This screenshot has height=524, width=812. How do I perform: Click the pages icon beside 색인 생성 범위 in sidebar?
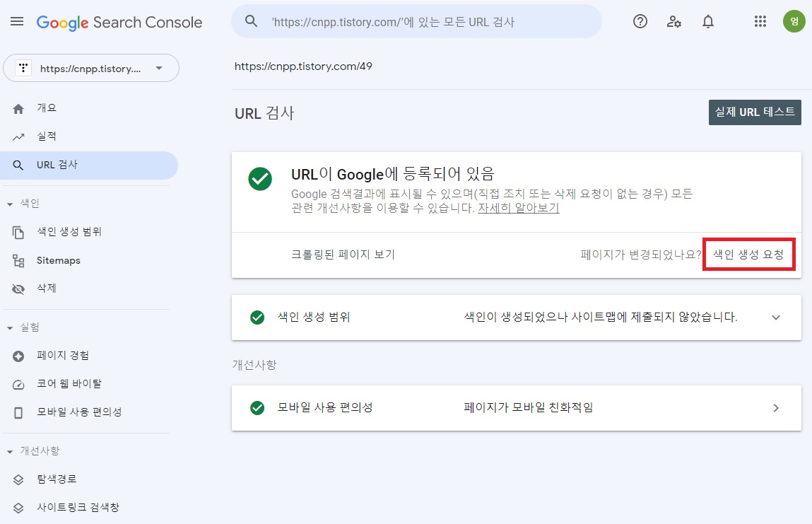(x=18, y=232)
